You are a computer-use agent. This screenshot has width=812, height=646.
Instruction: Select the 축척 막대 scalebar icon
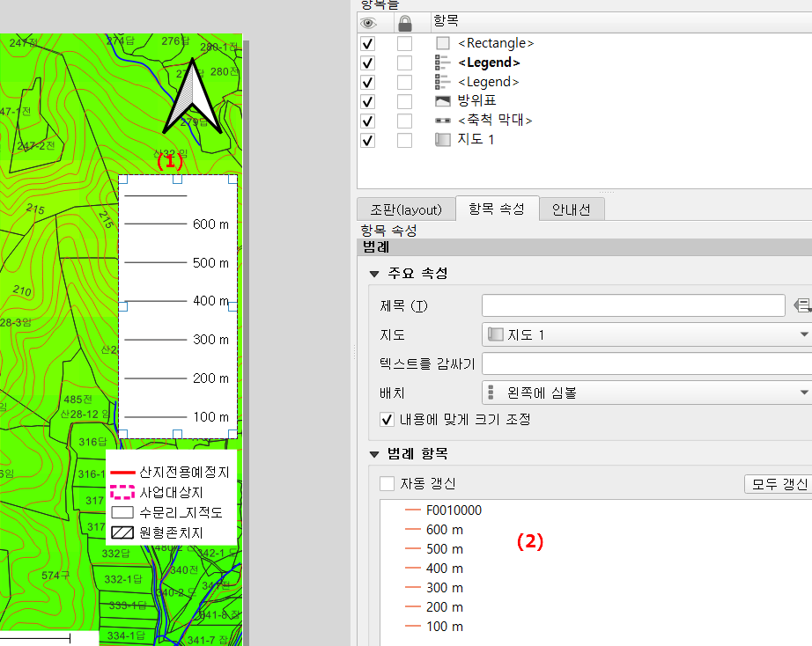click(x=443, y=121)
